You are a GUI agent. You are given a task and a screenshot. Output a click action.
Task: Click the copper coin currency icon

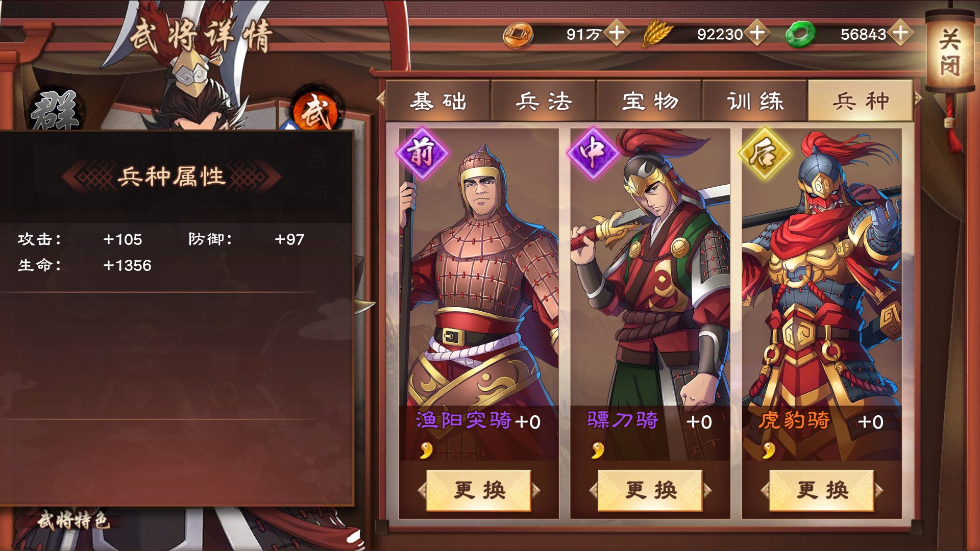click(x=518, y=35)
